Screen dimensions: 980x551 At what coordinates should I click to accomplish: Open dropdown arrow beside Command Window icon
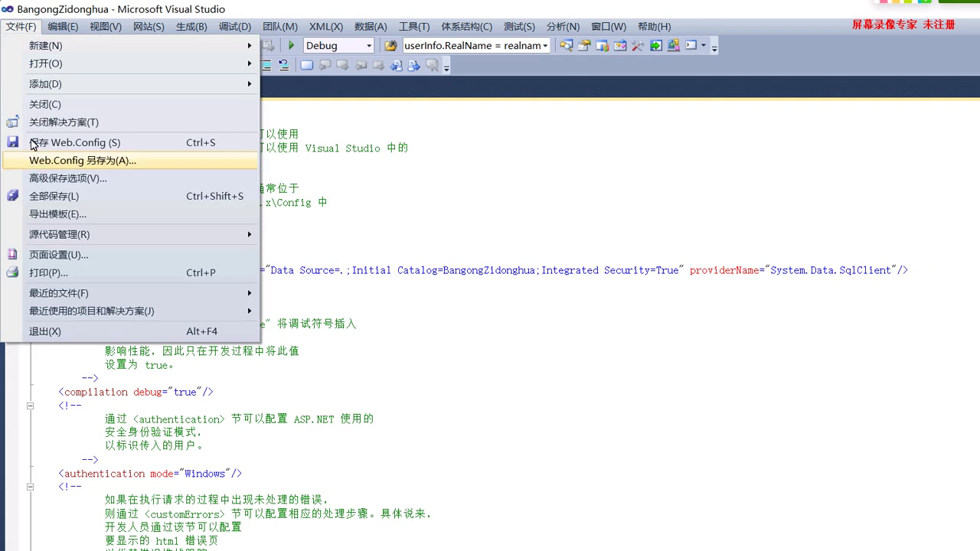(704, 45)
